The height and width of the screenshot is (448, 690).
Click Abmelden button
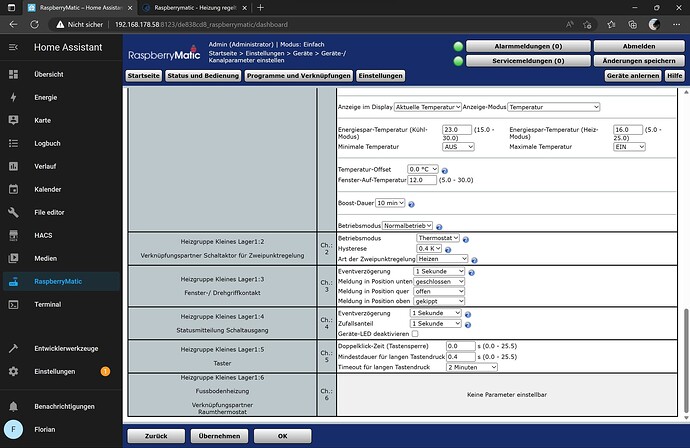tap(639, 46)
